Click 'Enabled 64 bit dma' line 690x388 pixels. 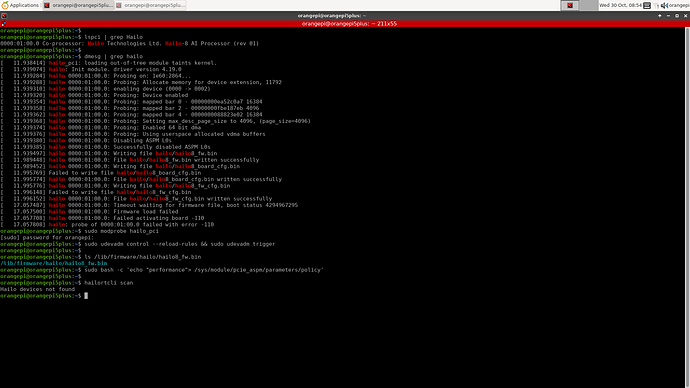[100, 128]
